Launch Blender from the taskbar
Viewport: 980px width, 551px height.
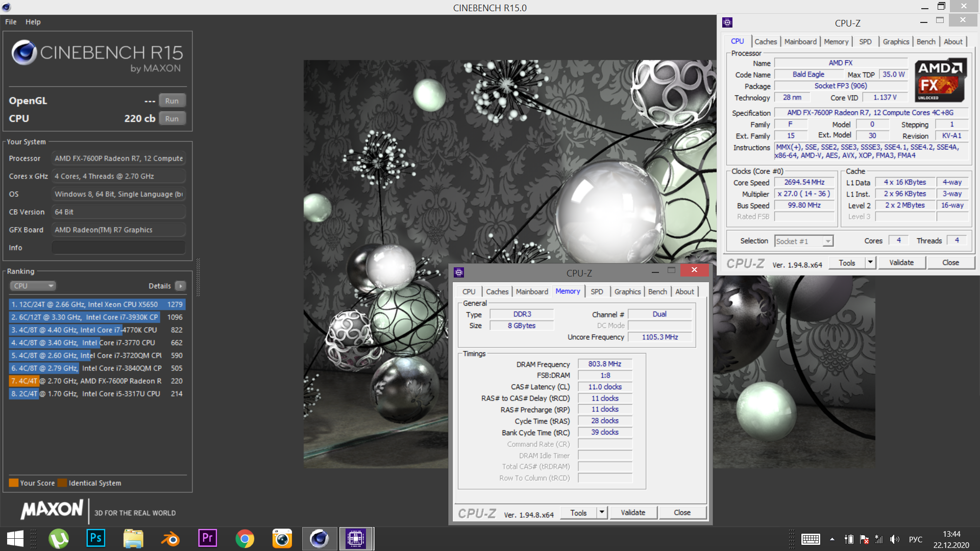(x=170, y=539)
